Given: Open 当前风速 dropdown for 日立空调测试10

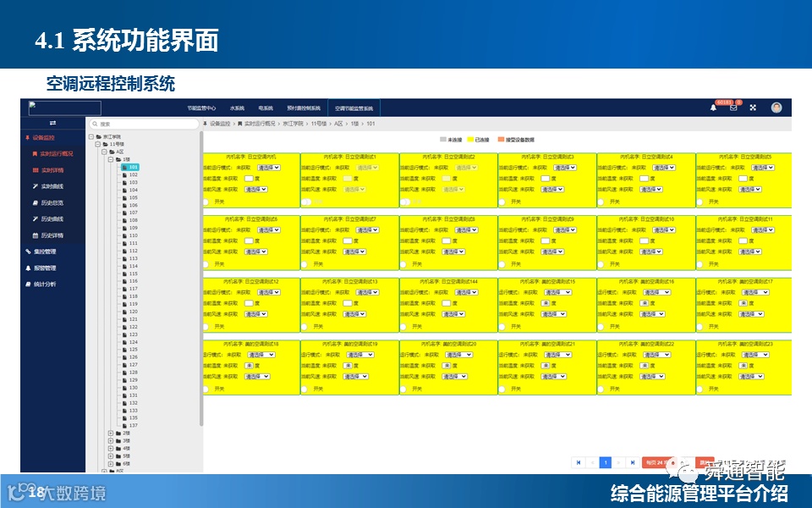Looking at the screenshot, I should (x=651, y=251).
